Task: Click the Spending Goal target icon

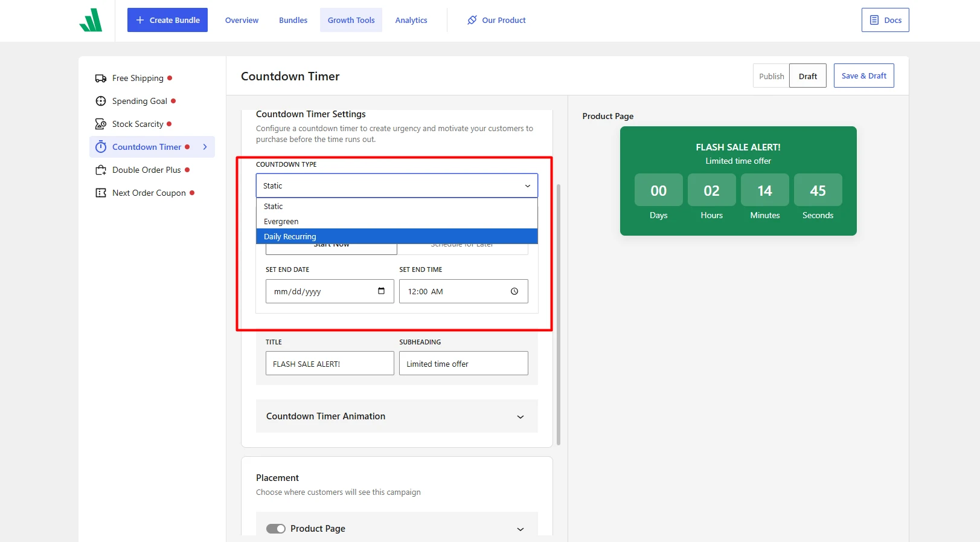Action: click(101, 101)
